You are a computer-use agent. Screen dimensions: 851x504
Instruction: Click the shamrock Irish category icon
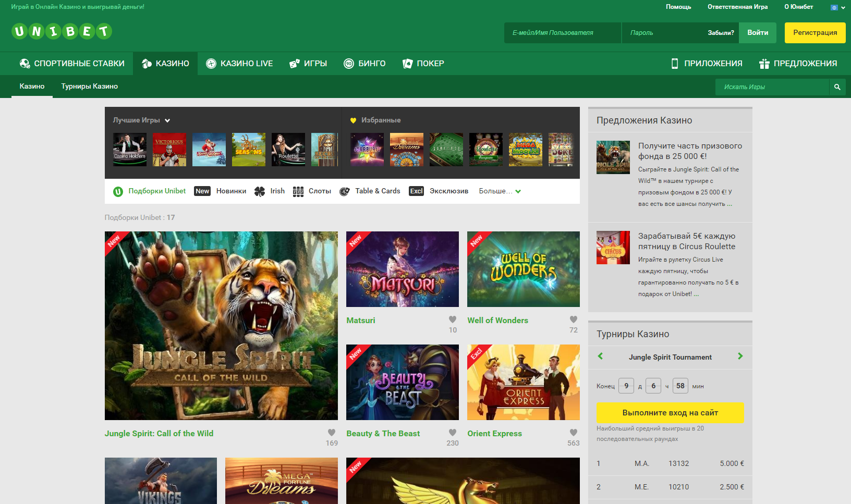click(260, 191)
